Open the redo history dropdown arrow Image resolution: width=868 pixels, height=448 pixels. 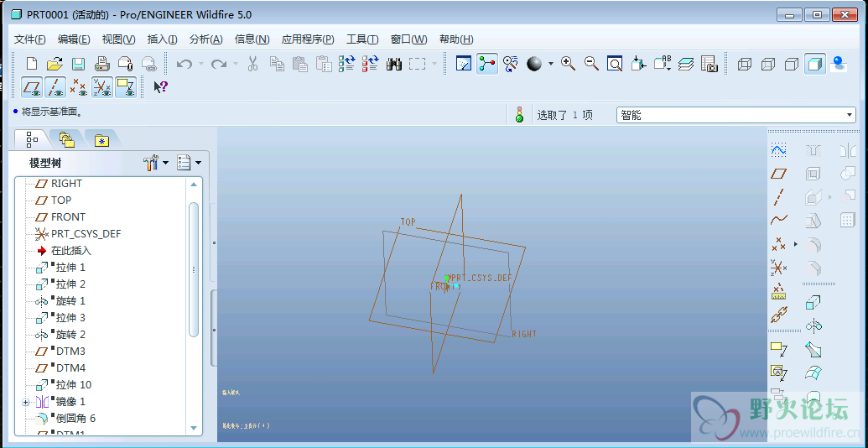tap(236, 65)
